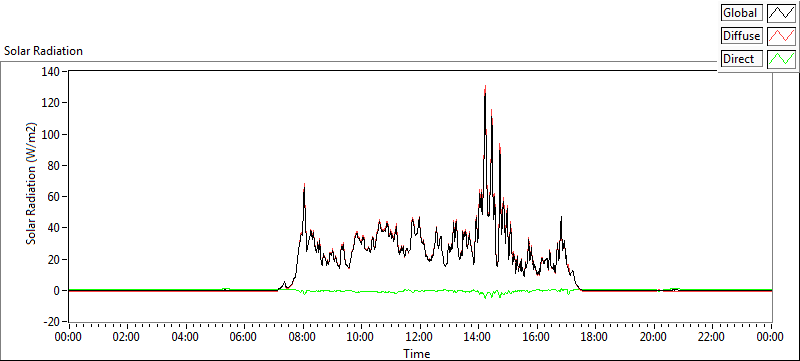Click the Time x-axis label
Screen dimensions: 800x361
[416, 353]
